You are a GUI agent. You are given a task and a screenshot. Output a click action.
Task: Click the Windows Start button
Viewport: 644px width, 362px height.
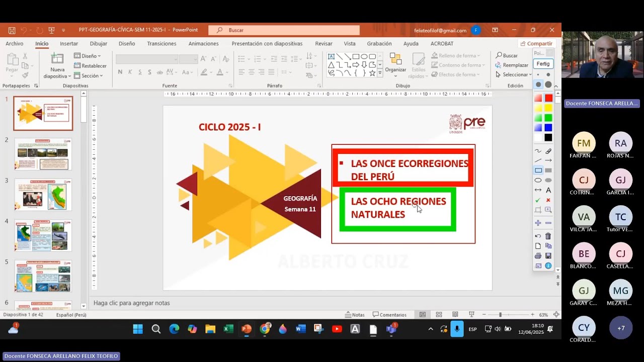pos(138,329)
